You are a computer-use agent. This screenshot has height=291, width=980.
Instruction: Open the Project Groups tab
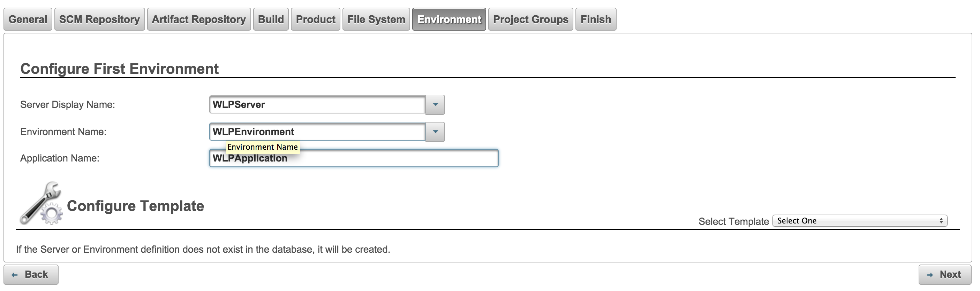coord(531,19)
